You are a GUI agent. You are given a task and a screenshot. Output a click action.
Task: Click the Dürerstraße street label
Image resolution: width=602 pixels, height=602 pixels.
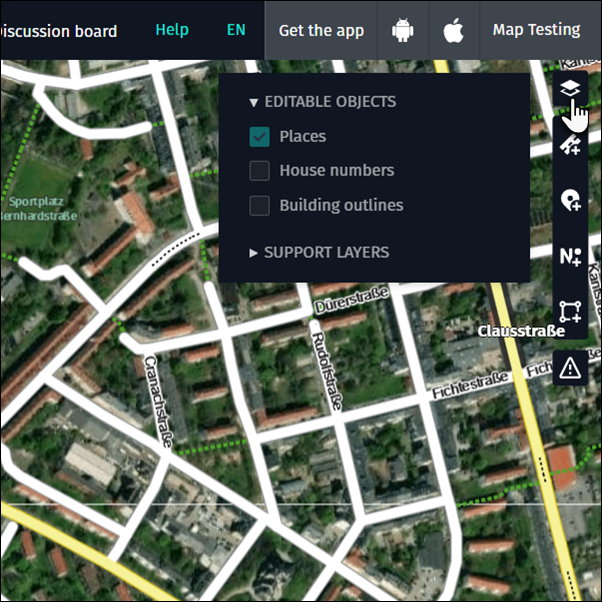coord(351,300)
